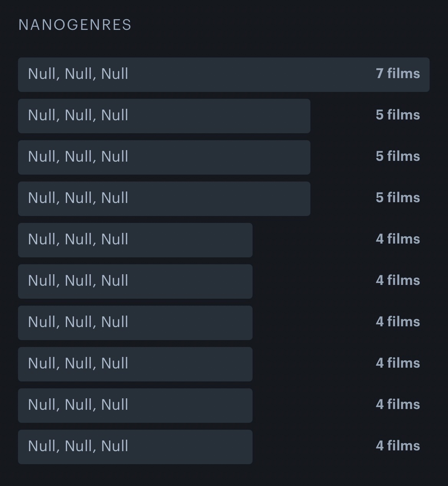
Task: Click the first "5 films" count label
Action: click(x=398, y=115)
